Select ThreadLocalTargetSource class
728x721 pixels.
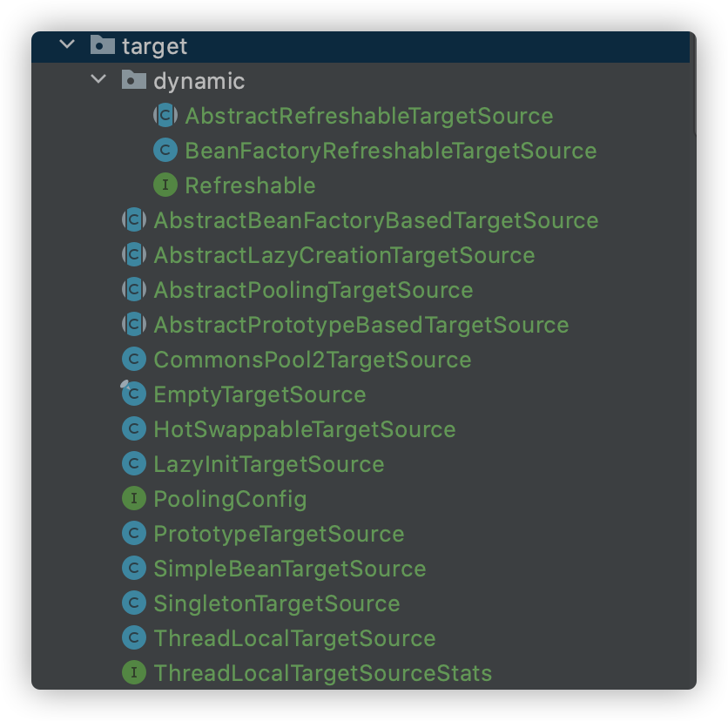[x=293, y=638]
